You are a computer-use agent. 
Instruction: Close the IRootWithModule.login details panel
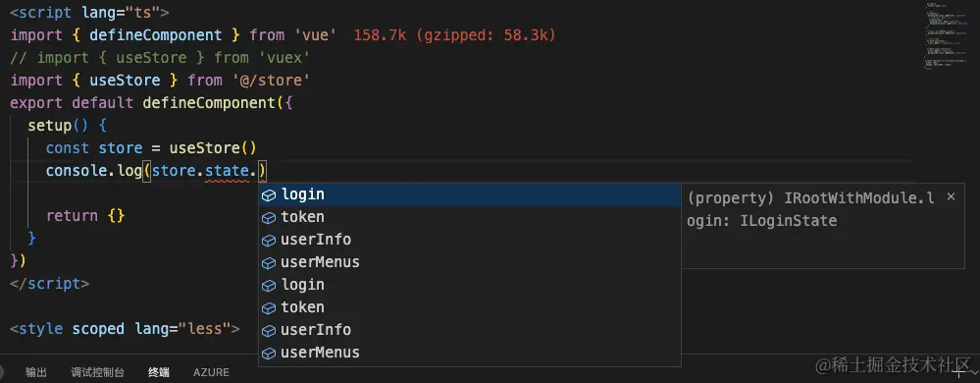951,197
